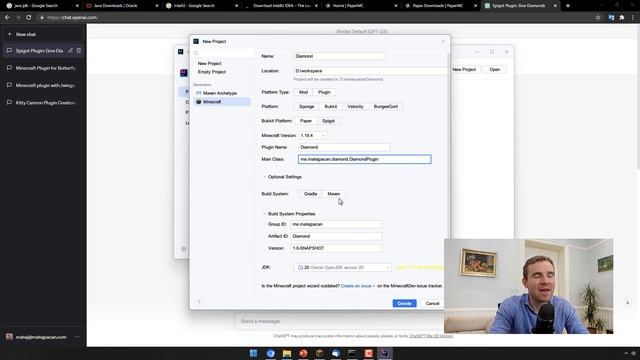Select Maven Archetype generator

[x=222, y=93]
